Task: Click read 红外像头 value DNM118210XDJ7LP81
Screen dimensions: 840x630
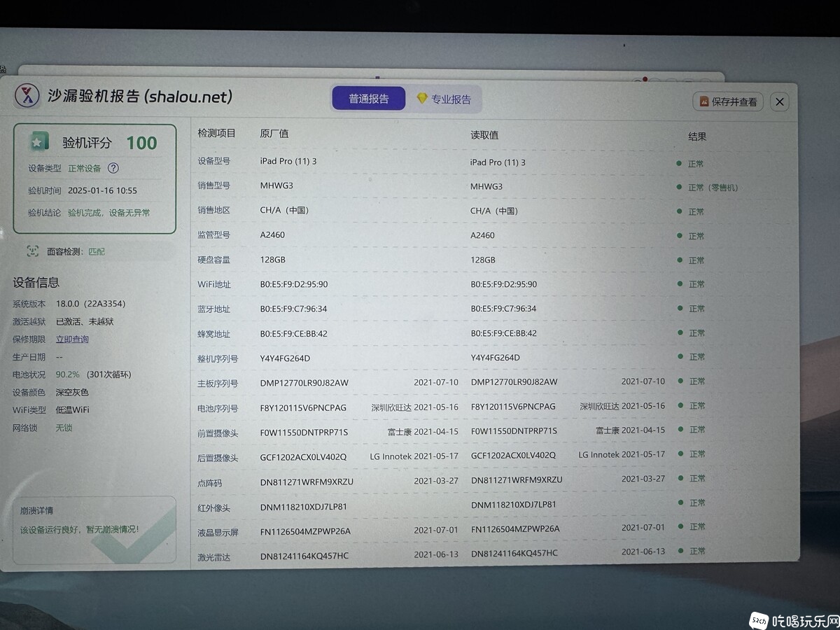Action: [514, 504]
